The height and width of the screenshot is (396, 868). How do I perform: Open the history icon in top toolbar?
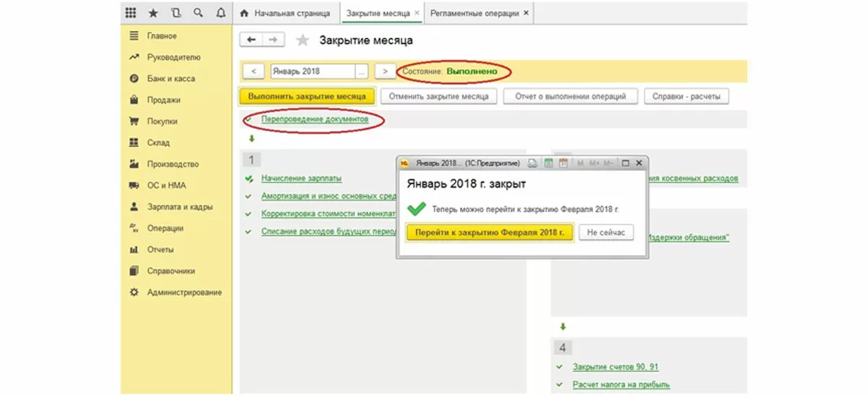(176, 13)
